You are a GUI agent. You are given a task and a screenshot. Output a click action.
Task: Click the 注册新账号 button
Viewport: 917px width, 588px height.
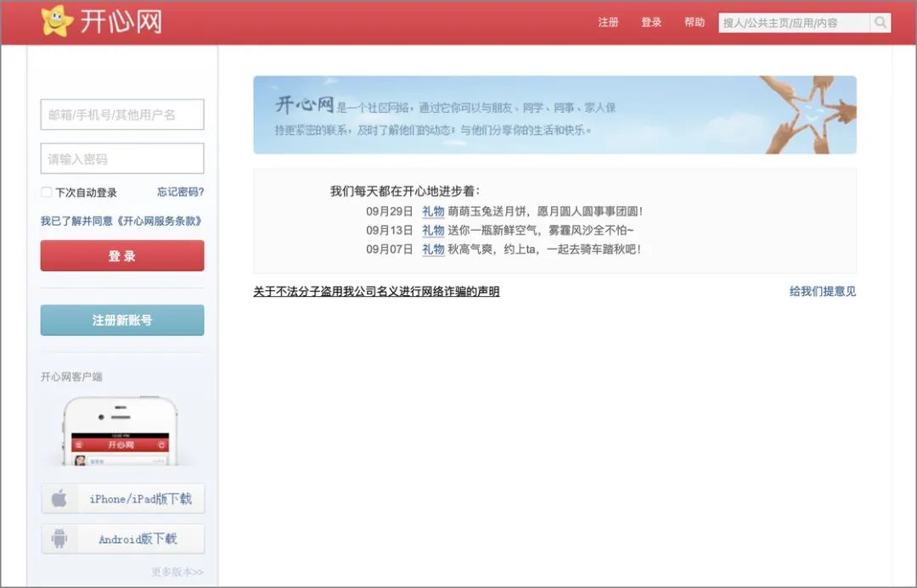[x=122, y=320]
